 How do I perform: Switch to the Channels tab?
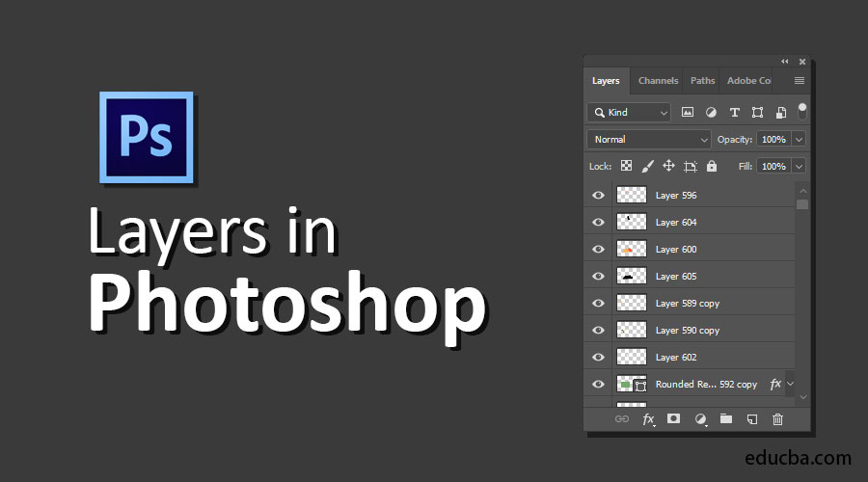coord(658,81)
